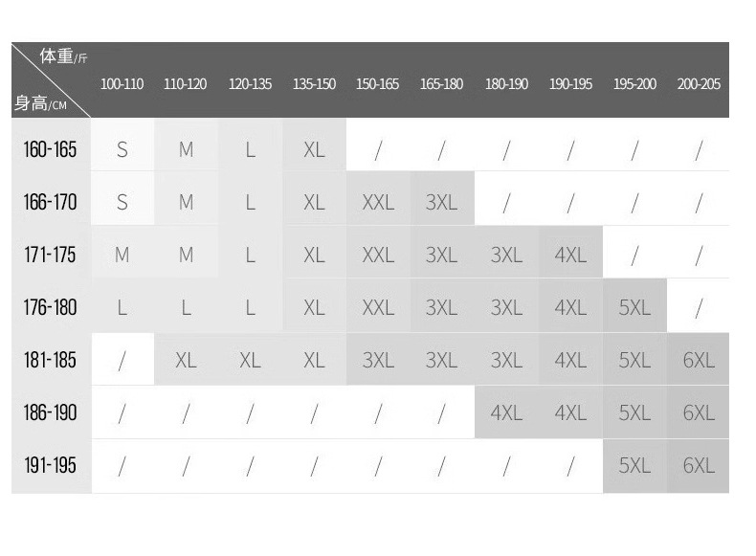Select the 5XL cell in row 186-190
This screenshot has width=756, height=556.
tap(634, 413)
